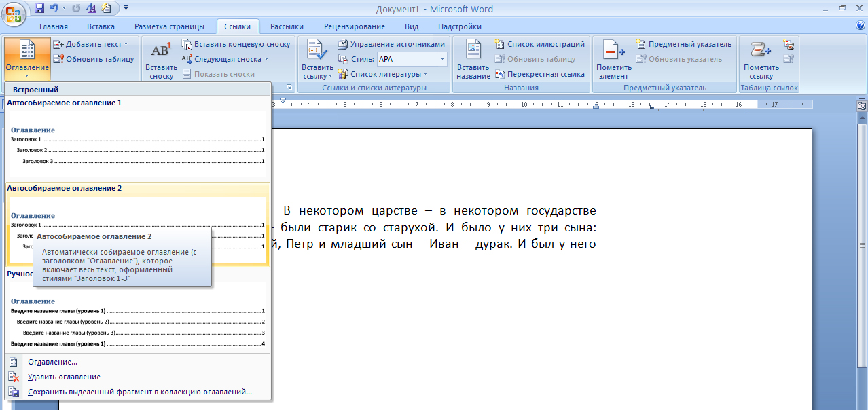Screen dimensions: 868x410
Task: Open Рецензирование tab
Action: click(x=355, y=26)
